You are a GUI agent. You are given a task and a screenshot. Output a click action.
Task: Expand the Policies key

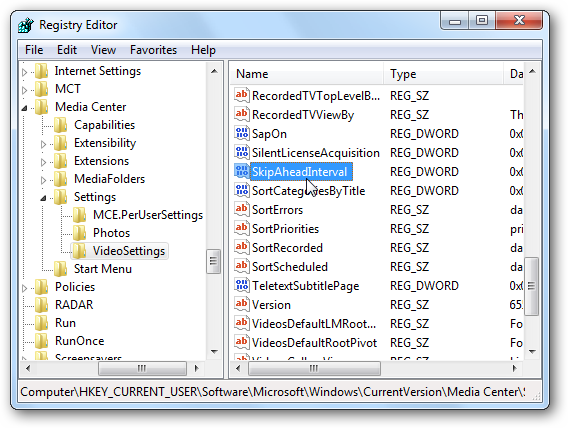click(x=24, y=288)
